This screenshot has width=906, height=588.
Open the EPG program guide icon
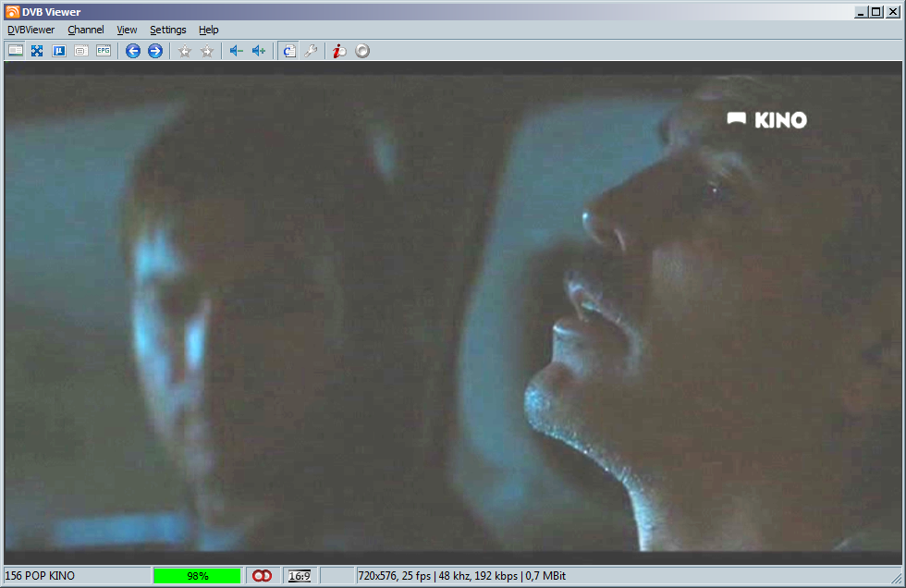pos(104,51)
